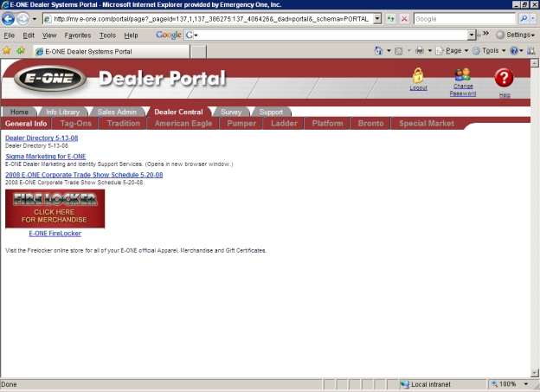This screenshot has height=392, width=540.
Task: Expand the Google toolbar search field dropdown
Action: coord(472,35)
